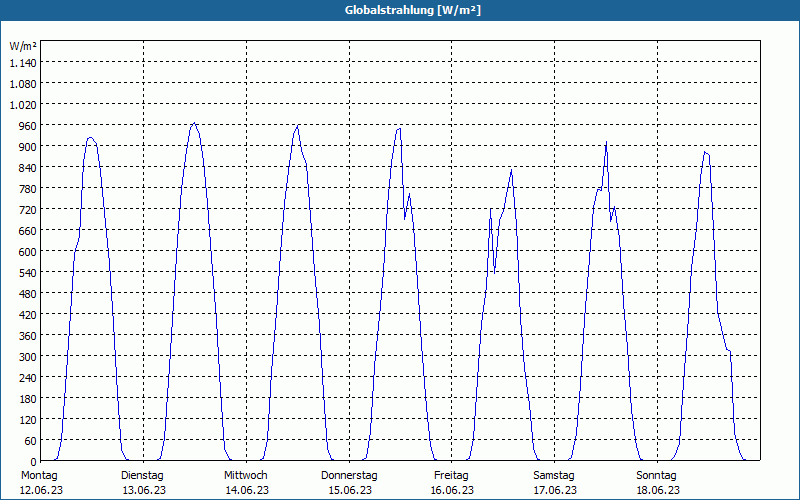Viewport: 800px width, 500px height.
Task: Click the 900 y-axis label
Action: pyautogui.click(x=28, y=146)
